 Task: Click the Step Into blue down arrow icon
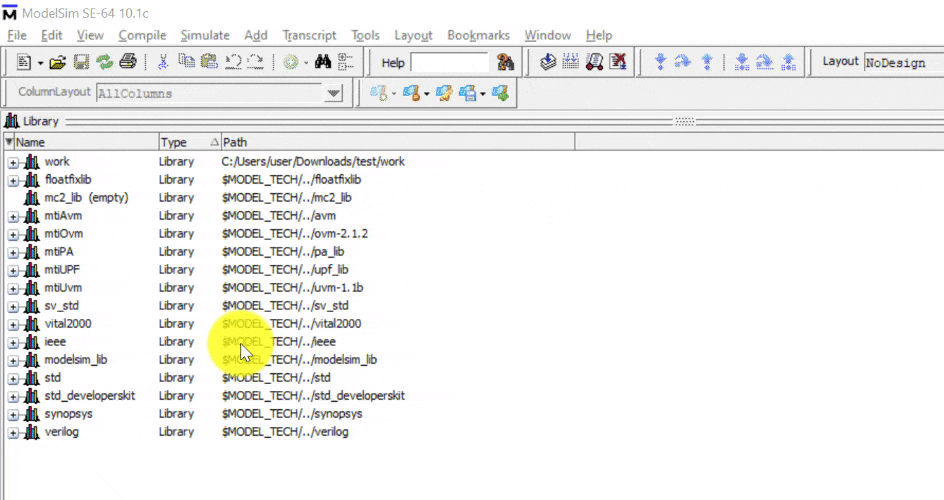(660, 61)
